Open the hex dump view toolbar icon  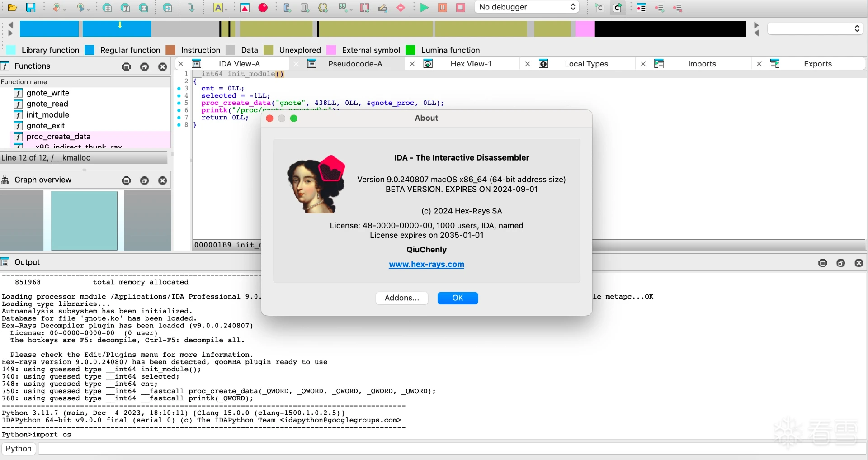tap(107, 8)
